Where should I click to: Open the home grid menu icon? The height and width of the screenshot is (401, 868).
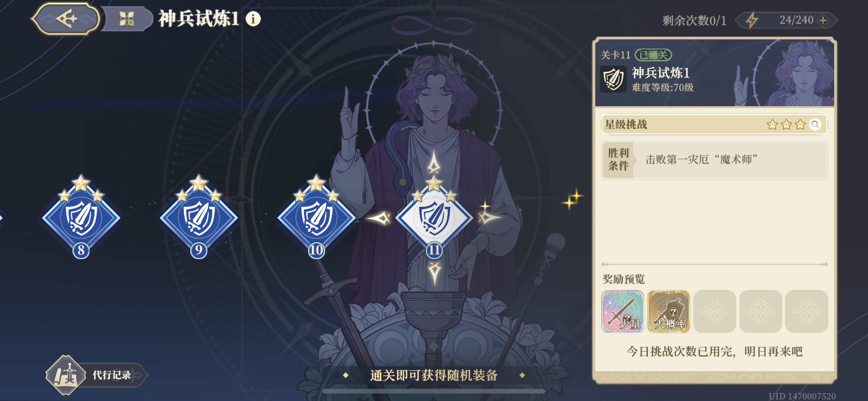(127, 19)
